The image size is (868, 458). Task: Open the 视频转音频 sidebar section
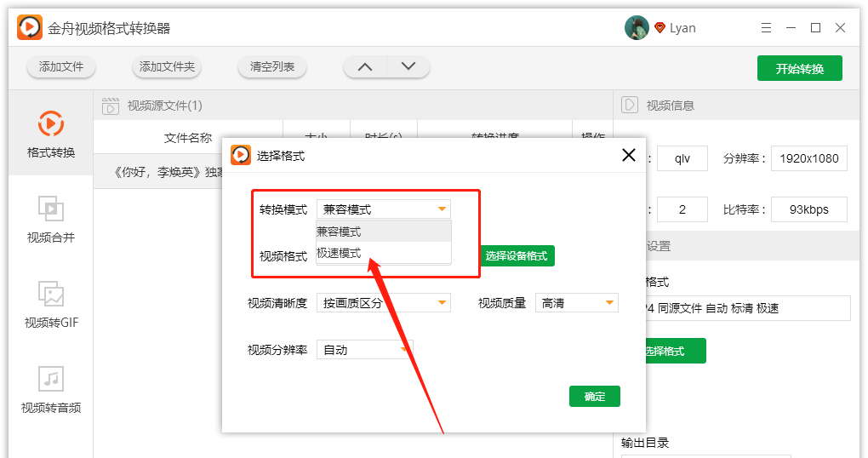51,389
